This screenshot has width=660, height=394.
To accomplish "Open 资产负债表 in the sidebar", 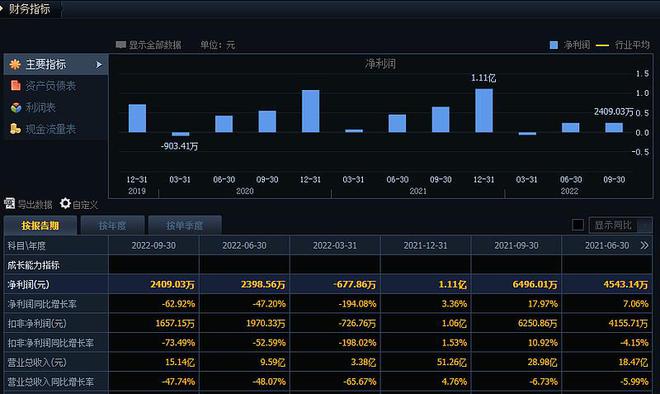I will [x=51, y=86].
